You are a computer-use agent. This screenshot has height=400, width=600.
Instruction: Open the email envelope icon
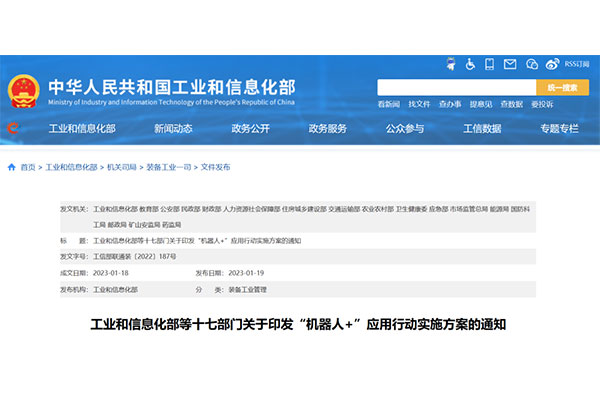point(511,63)
